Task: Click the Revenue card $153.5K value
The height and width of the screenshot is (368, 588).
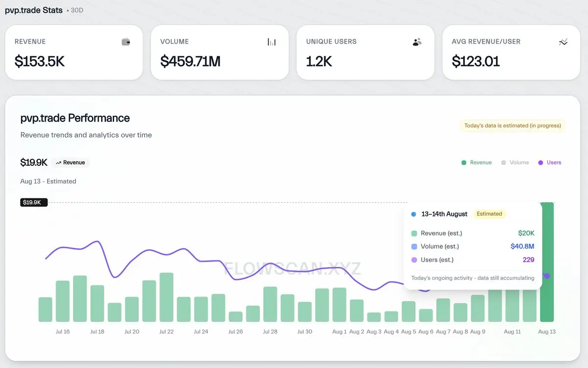Action: point(40,61)
